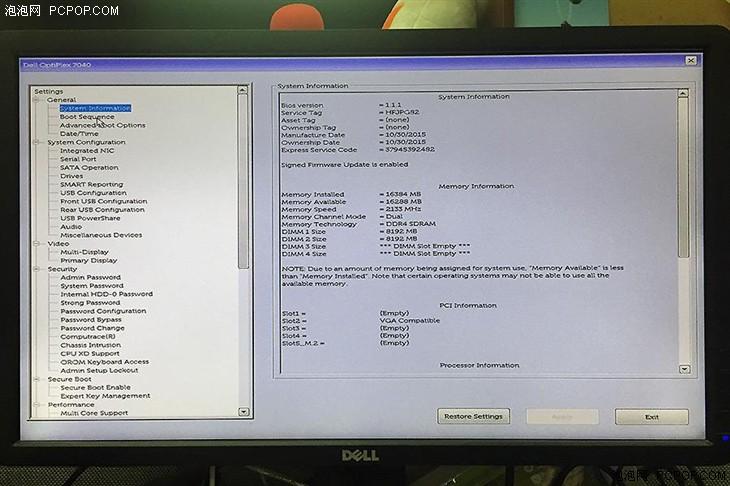730x486 pixels.
Task: Open Password Change setting
Action: coord(92,328)
